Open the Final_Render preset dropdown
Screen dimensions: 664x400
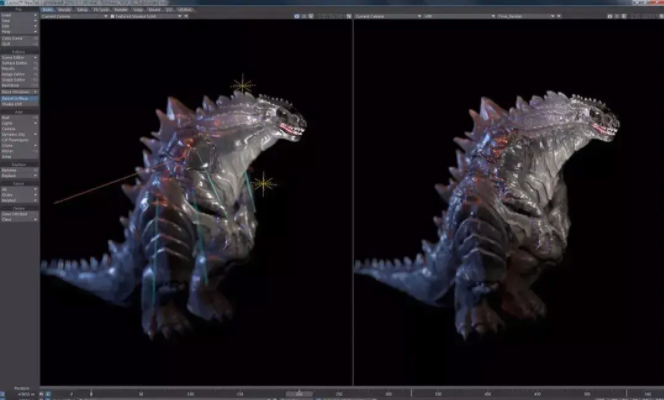[526, 16]
